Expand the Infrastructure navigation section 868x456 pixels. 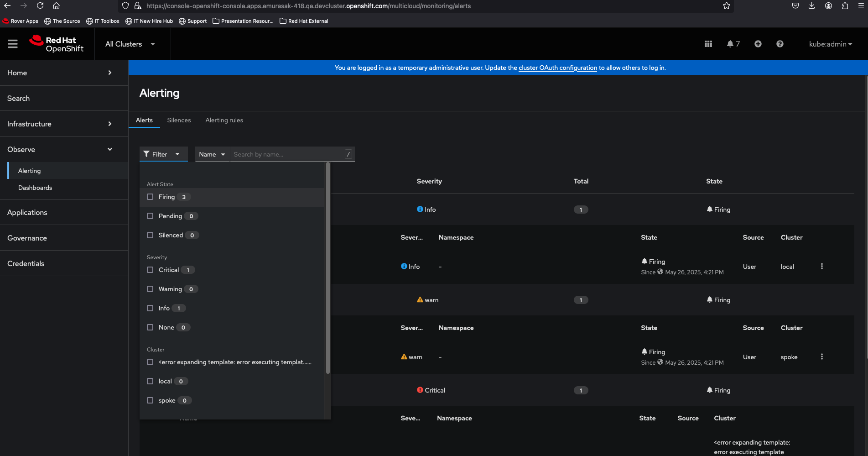64,124
